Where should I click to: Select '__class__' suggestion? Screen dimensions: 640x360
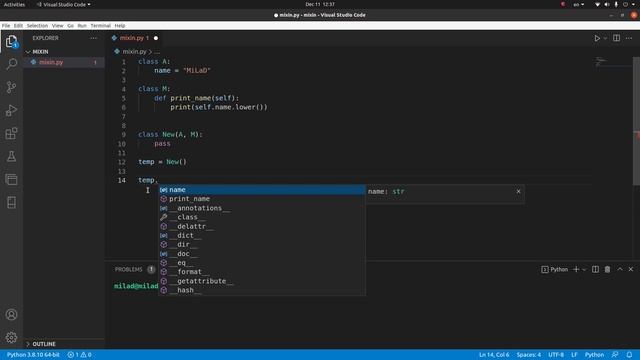click(262, 217)
